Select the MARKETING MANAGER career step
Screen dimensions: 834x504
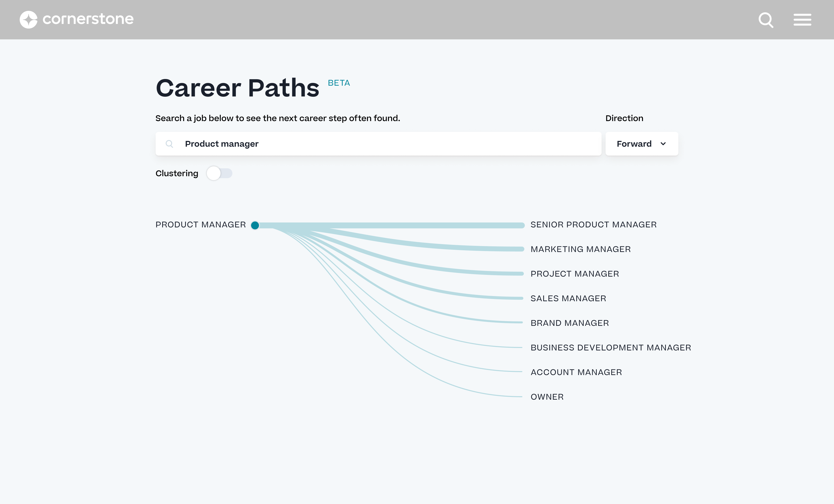tap(580, 249)
